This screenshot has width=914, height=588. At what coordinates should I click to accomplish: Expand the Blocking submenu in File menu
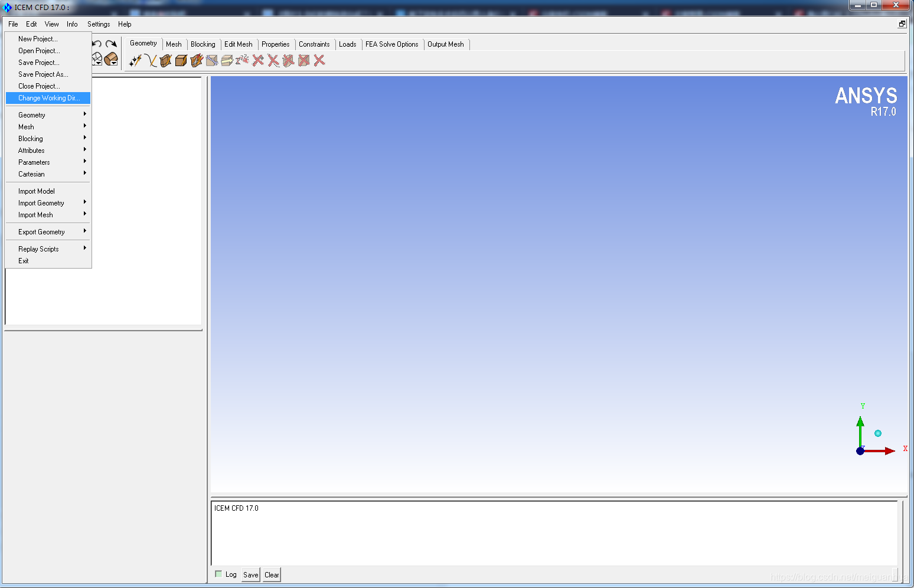(48, 139)
